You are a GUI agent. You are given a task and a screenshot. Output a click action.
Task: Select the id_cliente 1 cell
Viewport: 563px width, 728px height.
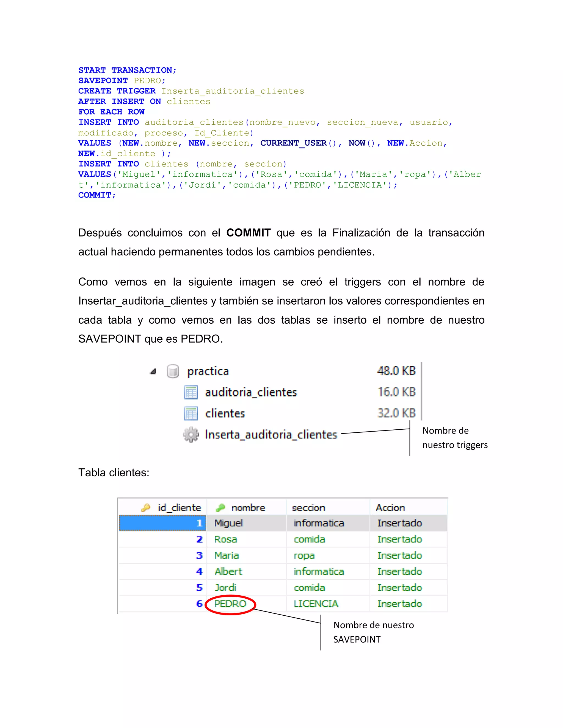(x=163, y=523)
